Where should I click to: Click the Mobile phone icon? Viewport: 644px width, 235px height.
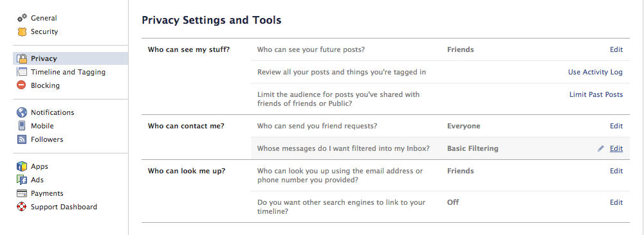tap(22, 126)
